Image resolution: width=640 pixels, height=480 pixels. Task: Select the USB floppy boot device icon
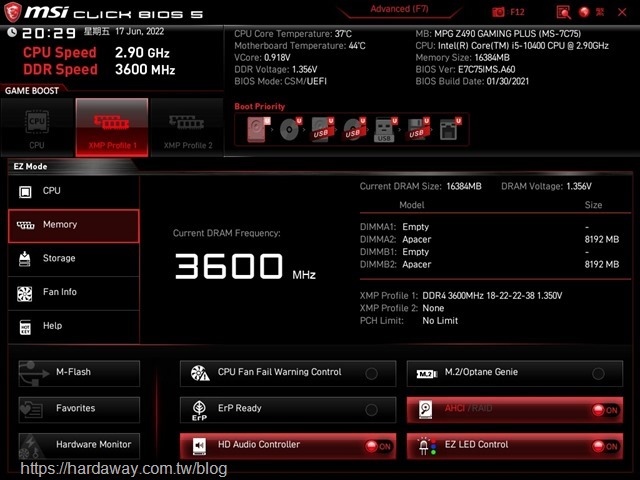[417, 130]
